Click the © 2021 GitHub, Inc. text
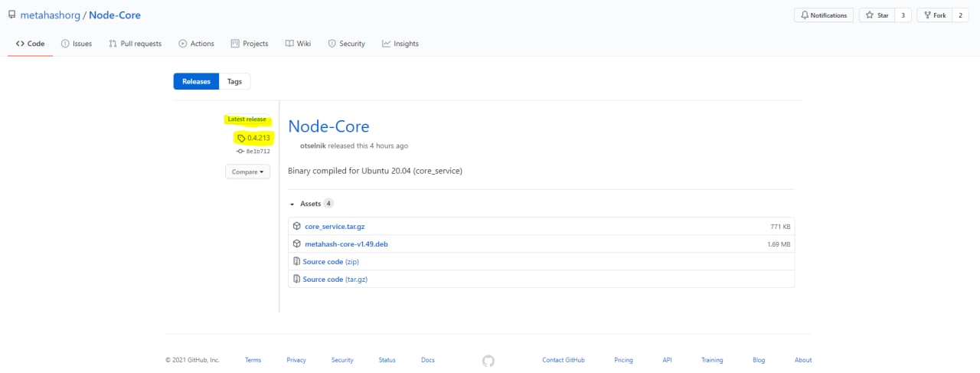Viewport: 980px width, 373px height. (x=192, y=360)
